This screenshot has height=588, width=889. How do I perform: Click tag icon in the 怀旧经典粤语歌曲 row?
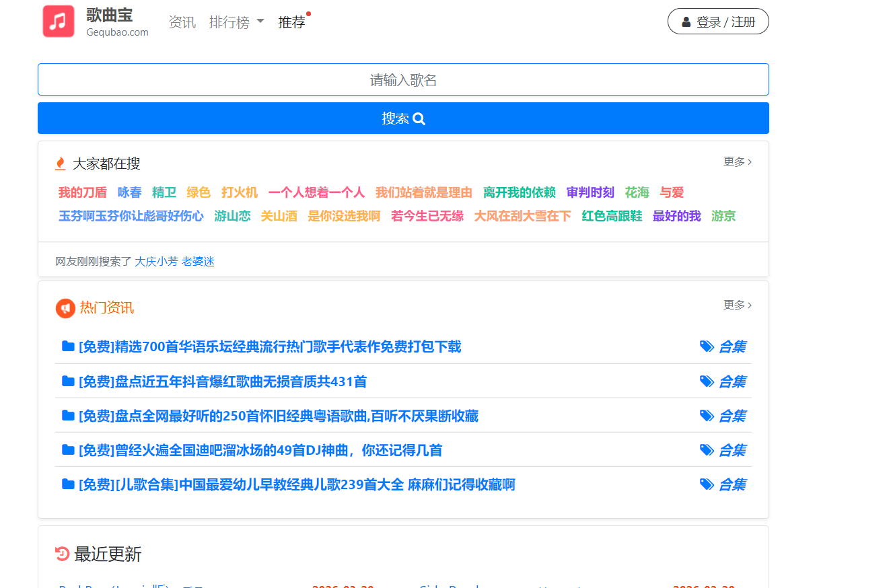707,416
